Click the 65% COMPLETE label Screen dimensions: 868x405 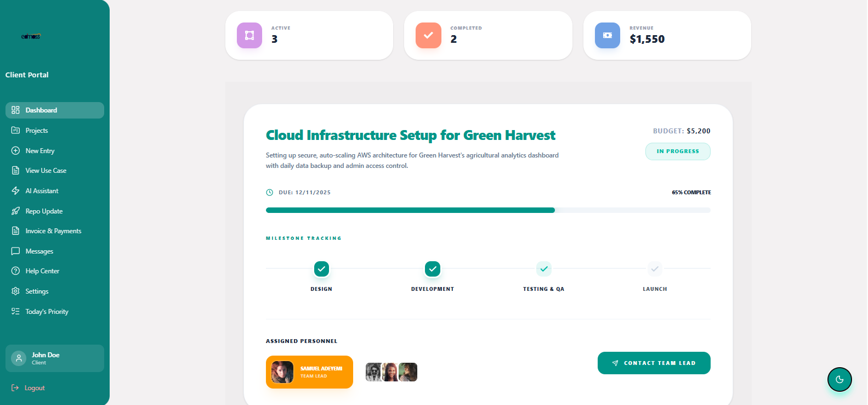(x=691, y=193)
